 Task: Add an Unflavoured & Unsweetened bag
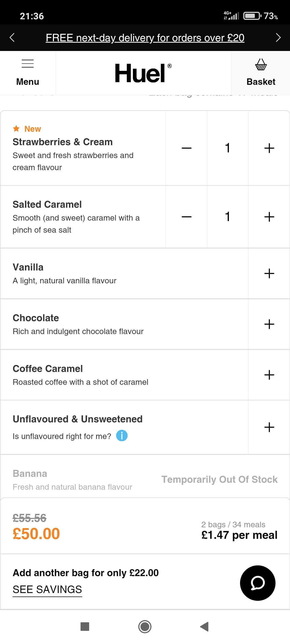(269, 427)
